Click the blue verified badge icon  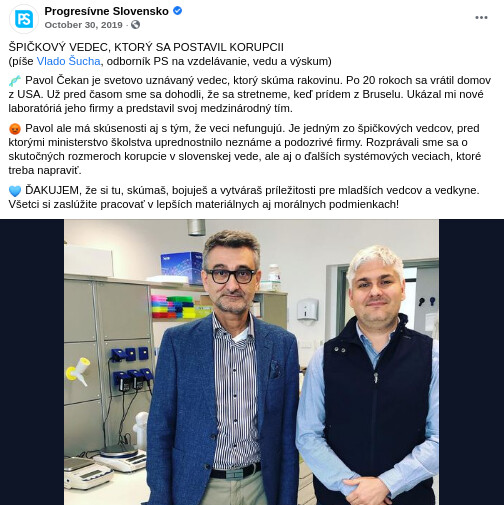[178, 11]
